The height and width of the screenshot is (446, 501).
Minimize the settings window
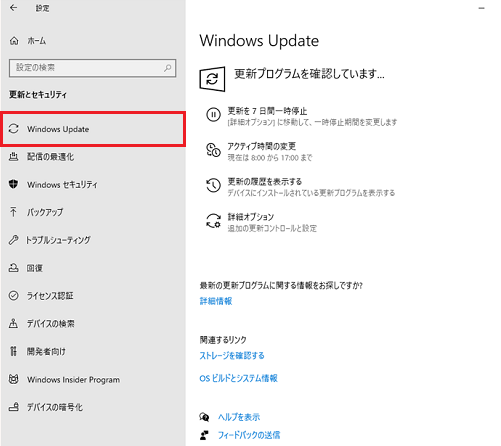(x=481, y=8)
